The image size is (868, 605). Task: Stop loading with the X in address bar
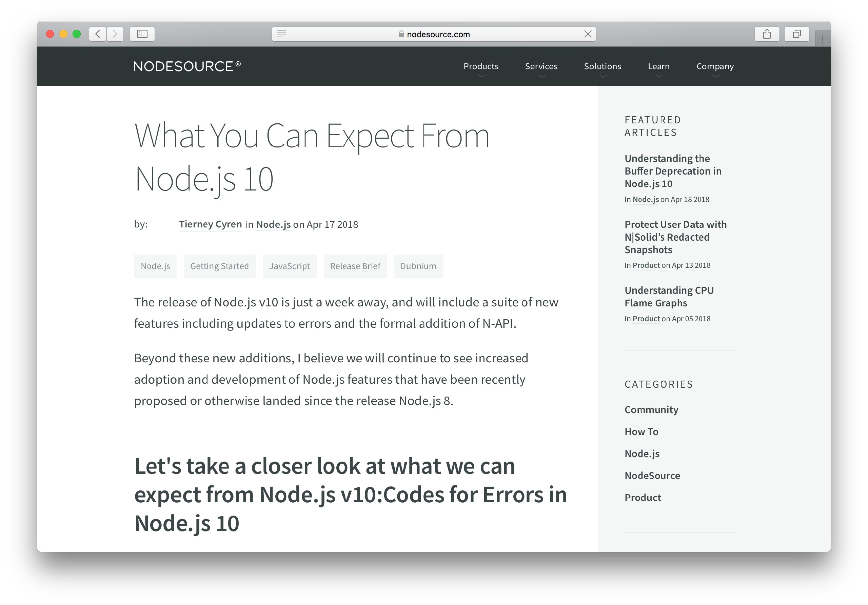pos(588,34)
